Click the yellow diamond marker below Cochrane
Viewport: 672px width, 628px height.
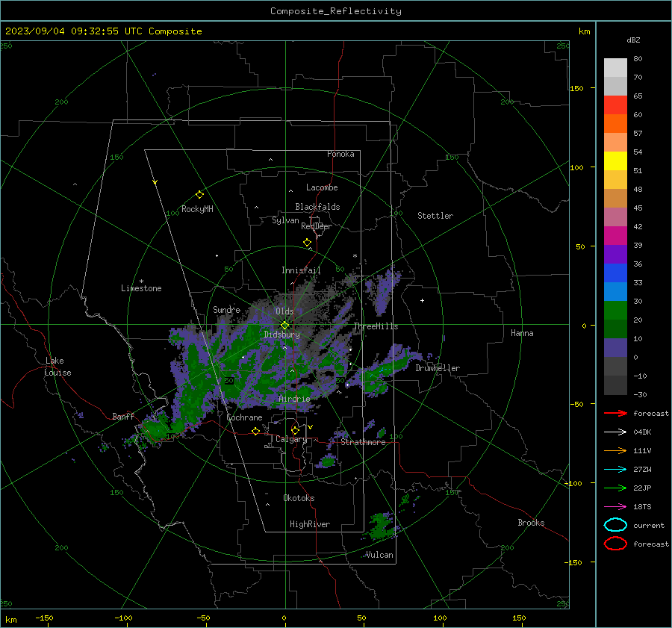tap(255, 431)
